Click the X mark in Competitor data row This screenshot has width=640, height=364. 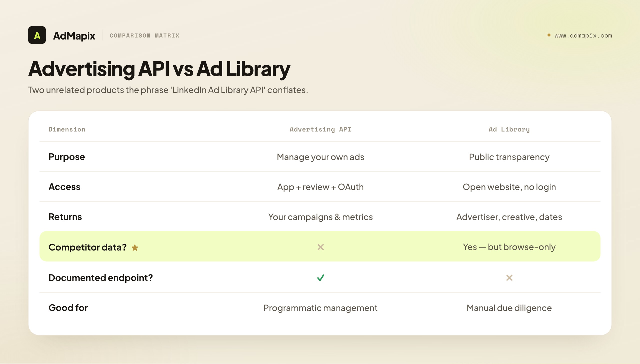pos(320,247)
